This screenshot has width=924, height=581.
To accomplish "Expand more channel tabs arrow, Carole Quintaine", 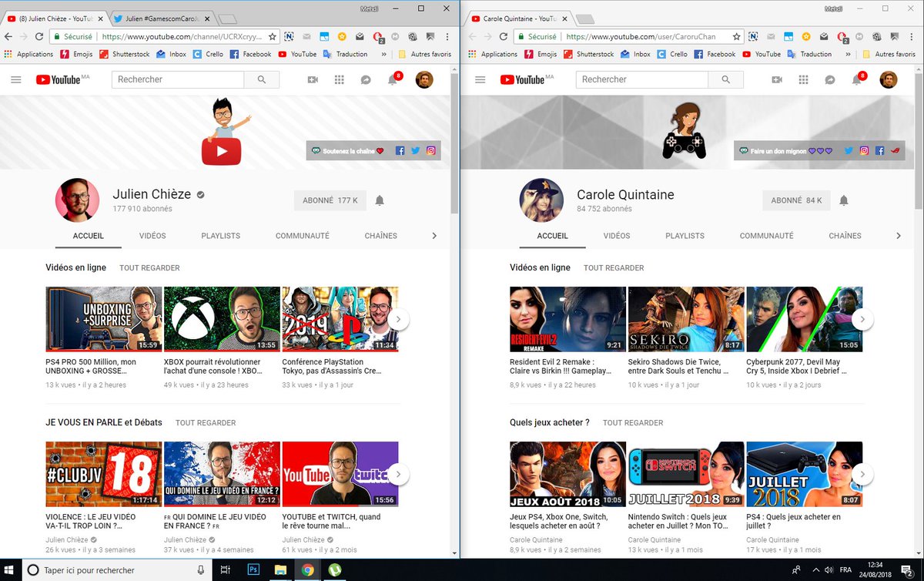I will [x=899, y=236].
